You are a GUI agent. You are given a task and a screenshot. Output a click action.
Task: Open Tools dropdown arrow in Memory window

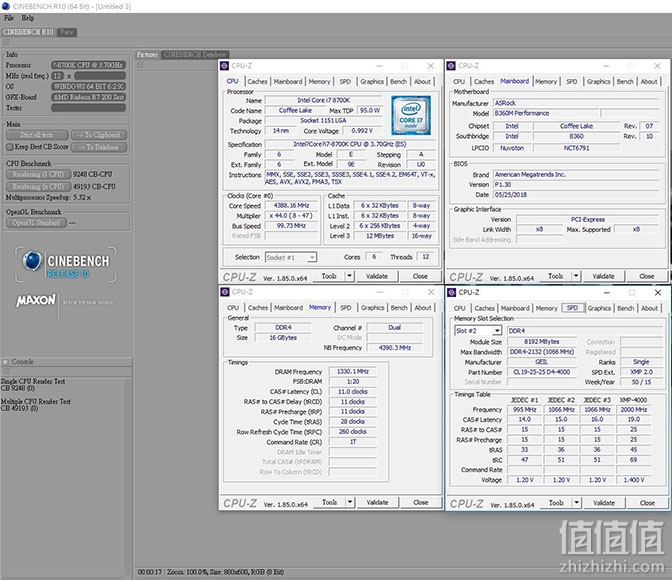350,502
